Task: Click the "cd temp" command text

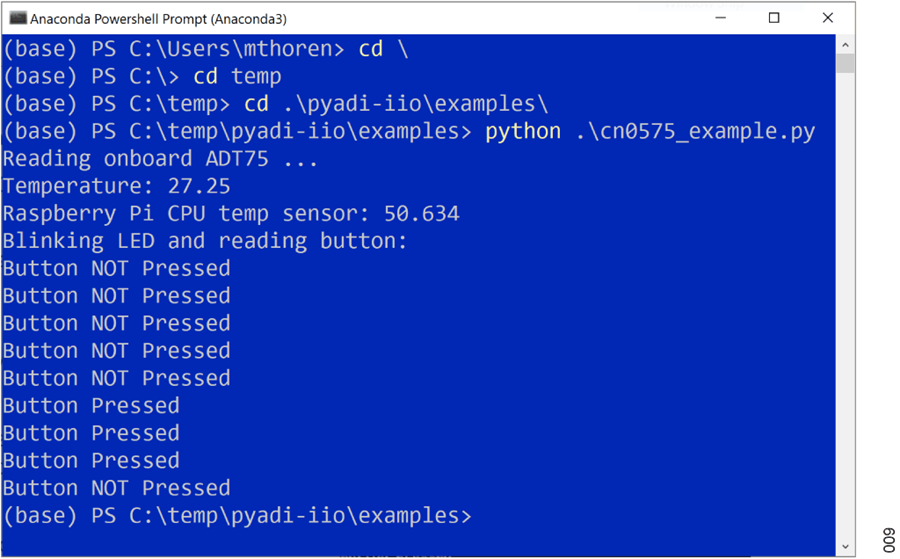Action: pyautogui.click(x=237, y=77)
